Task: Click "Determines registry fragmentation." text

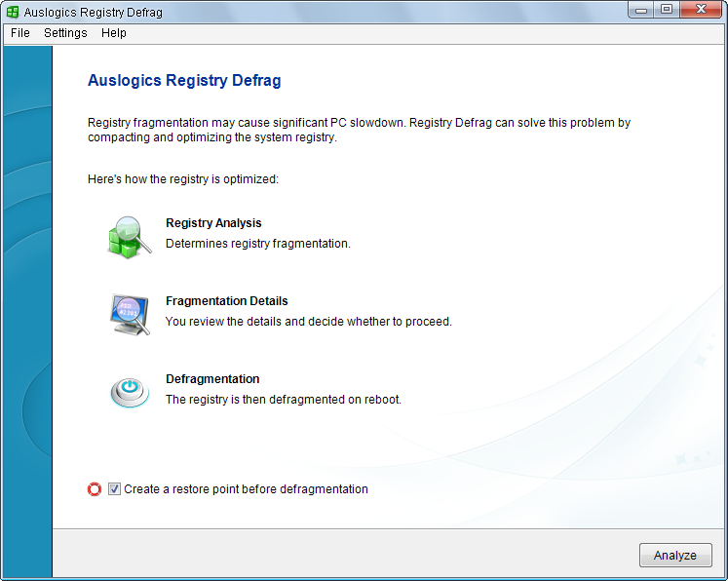Action: click(x=258, y=244)
